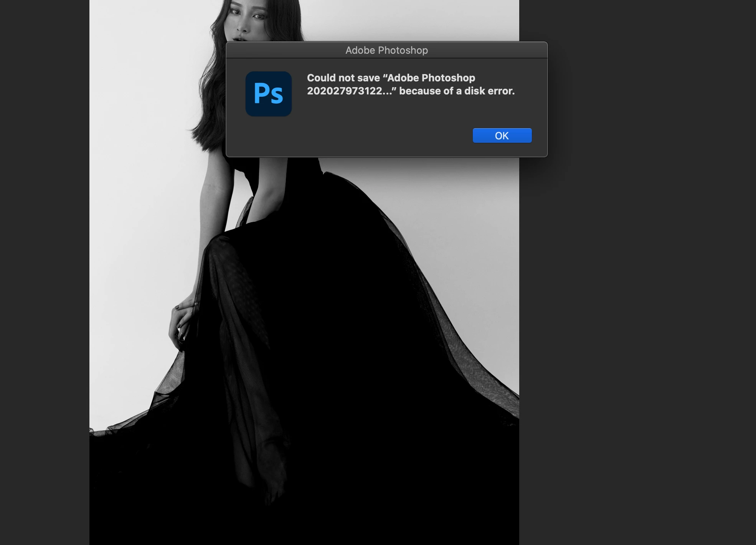Click the Photoshop Ps icon in dialog
The height and width of the screenshot is (545, 756).
268,94
